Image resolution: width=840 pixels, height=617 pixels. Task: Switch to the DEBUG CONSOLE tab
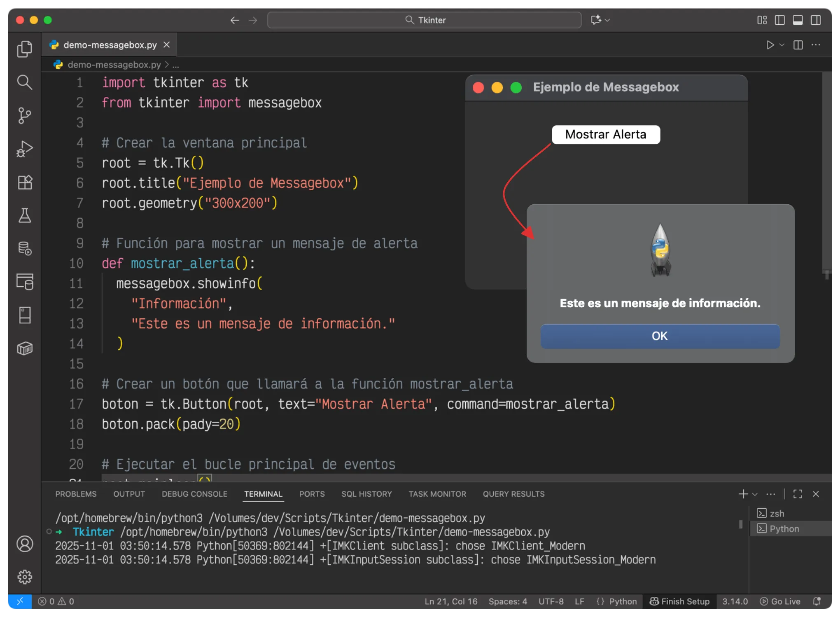[194, 493]
